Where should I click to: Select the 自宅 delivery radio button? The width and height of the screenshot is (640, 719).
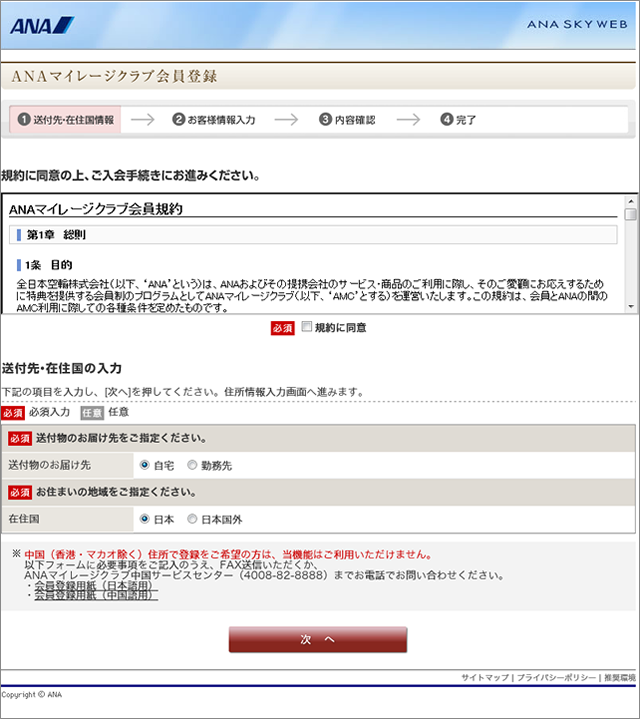(x=145, y=465)
